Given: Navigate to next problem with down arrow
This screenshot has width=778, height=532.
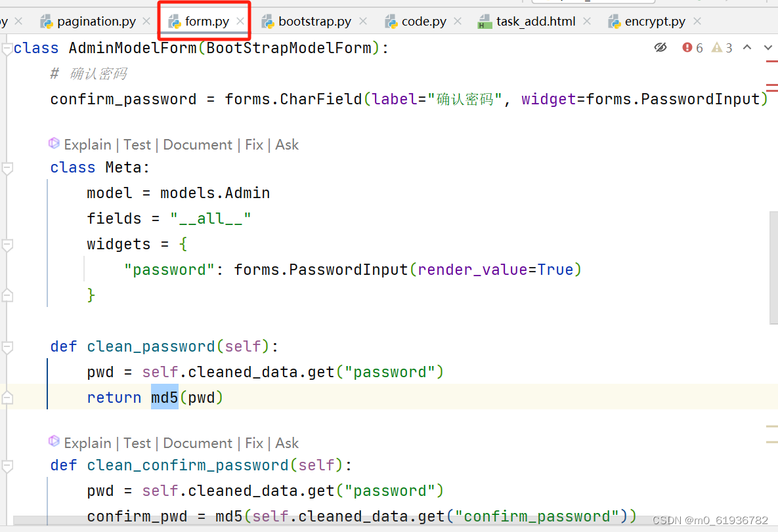Looking at the screenshot, I should click(767, 47).
